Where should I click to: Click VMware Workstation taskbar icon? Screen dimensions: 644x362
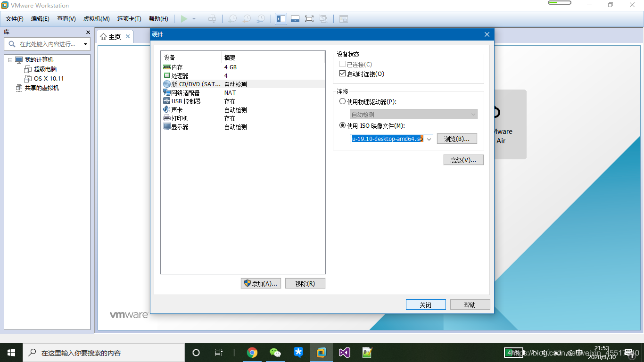(x=322, y=353)
